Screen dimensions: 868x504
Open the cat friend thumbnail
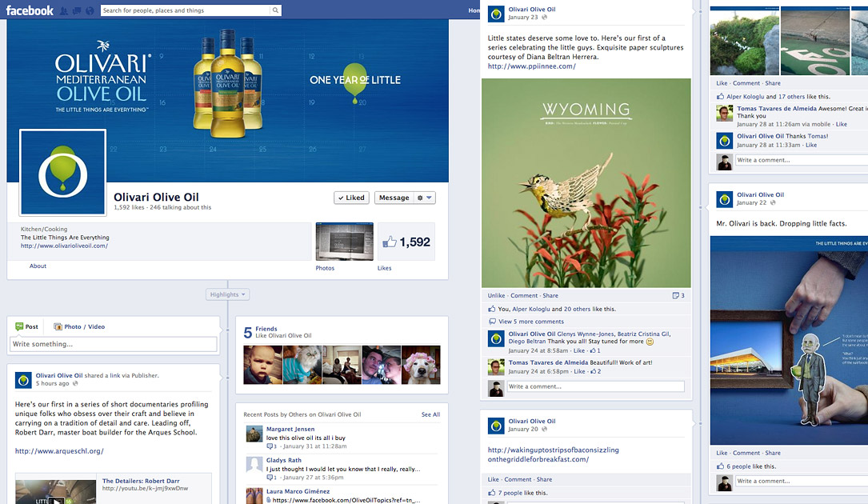click(x=302, y=365)
